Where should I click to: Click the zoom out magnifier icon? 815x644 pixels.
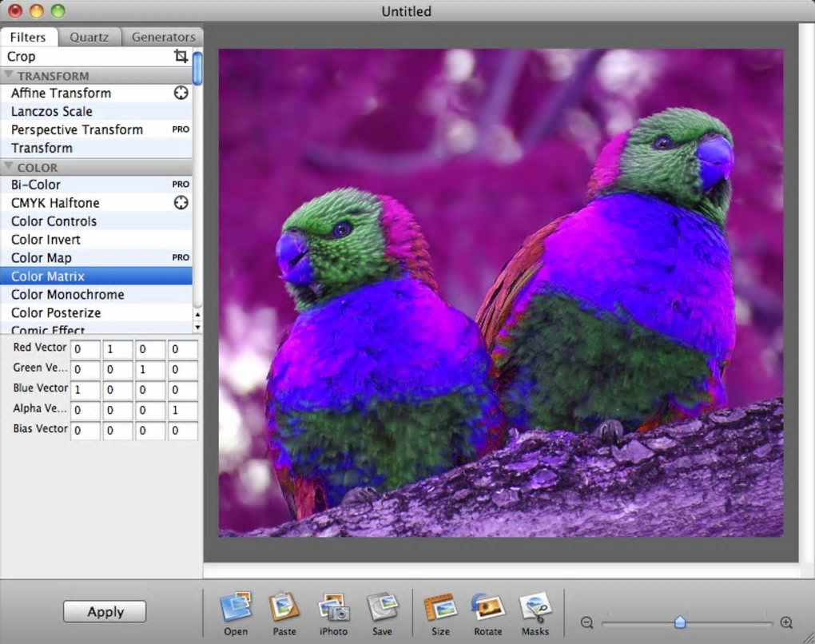pyautogui.click(x=586, y=623)
